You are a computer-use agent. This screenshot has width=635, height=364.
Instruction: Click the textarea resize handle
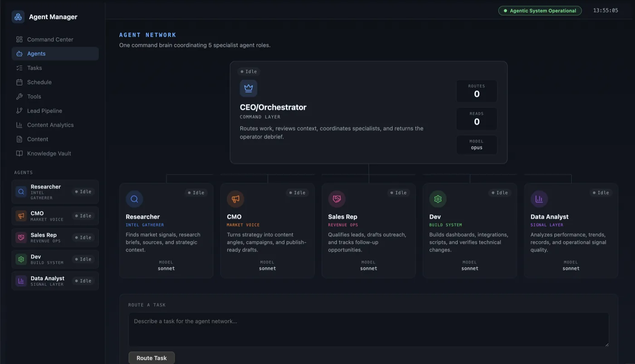tap(606, 345)
